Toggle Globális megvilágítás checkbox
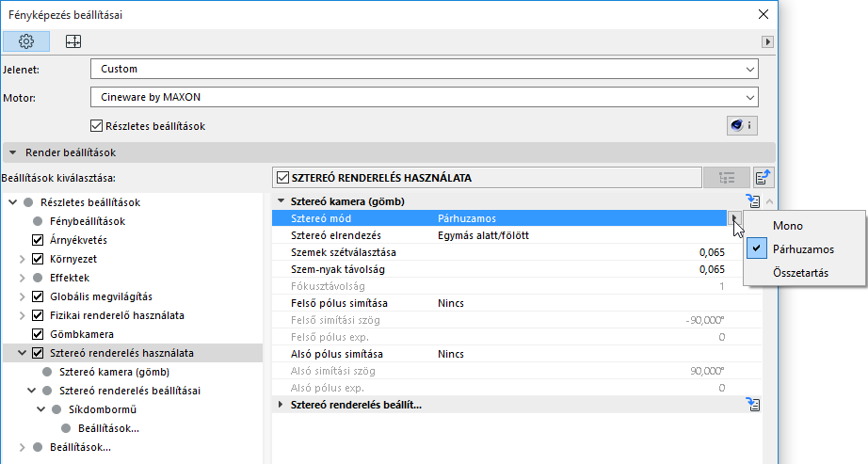 [x=38, y=296]
